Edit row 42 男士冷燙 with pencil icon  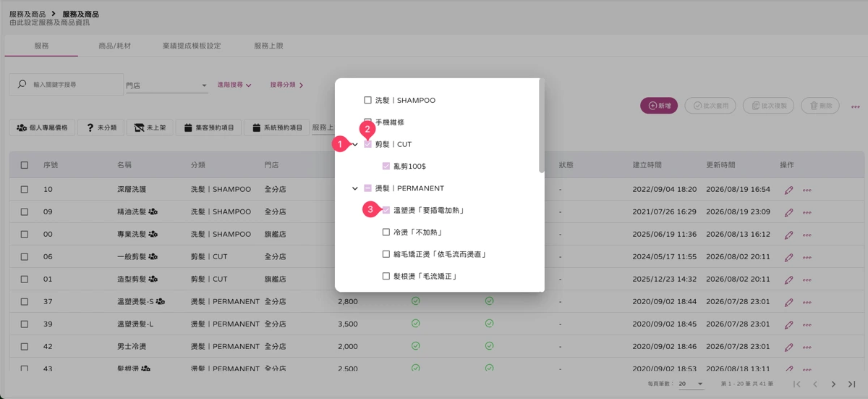(788, 347)
